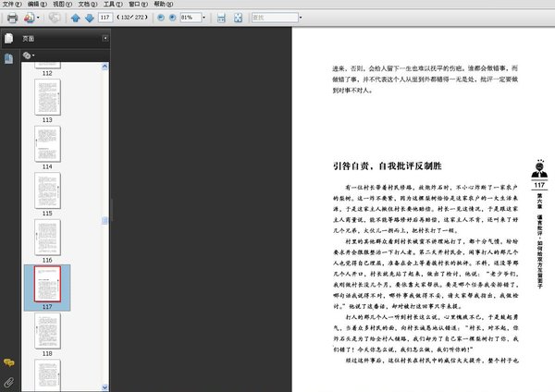
Task: Open the 工具 (Tools) menu
Action: [x=113, y=5]
